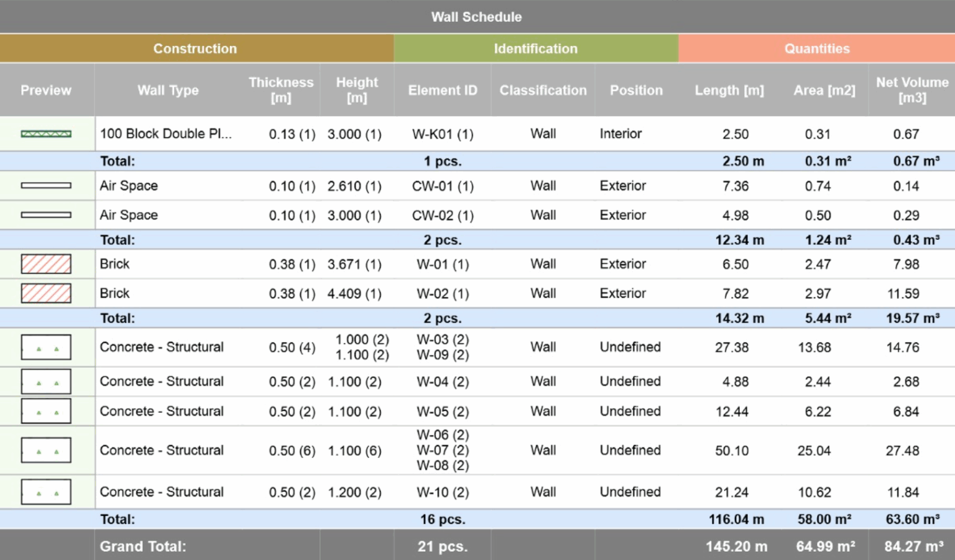The width and height of the screenshot is (955, 560).
Task: Click the Classification column header
Action: tap(543, 90)
